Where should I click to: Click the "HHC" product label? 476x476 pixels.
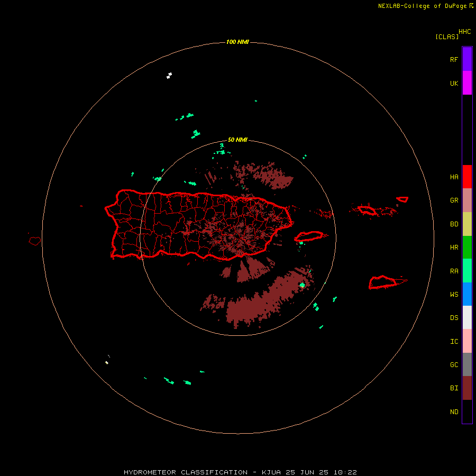click(464, 32)
